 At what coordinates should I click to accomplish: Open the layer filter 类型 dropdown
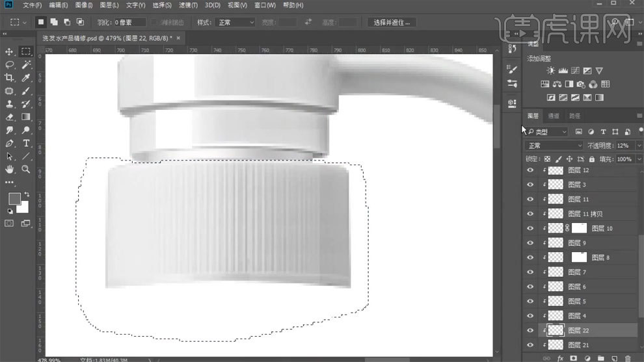(x=548, y=132)
